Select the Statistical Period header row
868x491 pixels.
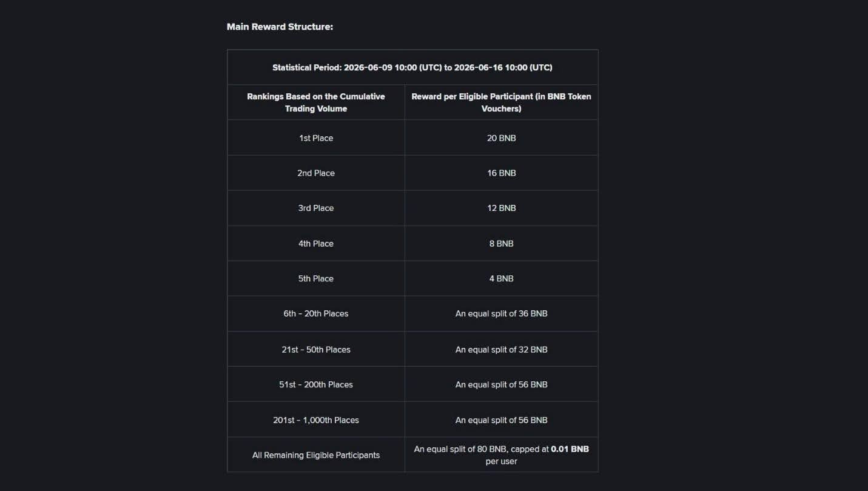coord(412,67)
